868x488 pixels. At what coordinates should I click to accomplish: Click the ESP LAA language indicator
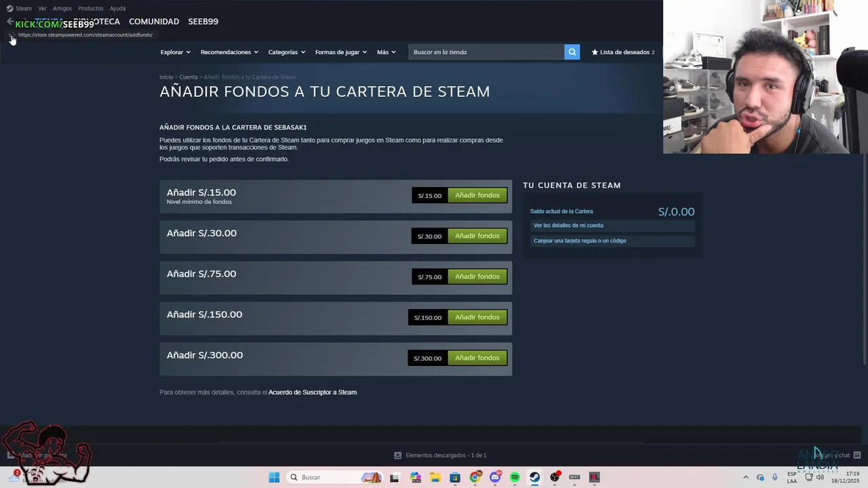click(792, 477)
